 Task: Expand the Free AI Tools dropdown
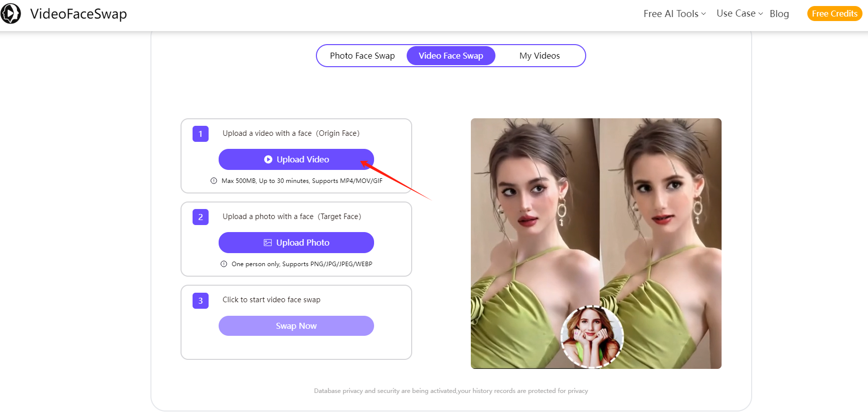point(674,14)
